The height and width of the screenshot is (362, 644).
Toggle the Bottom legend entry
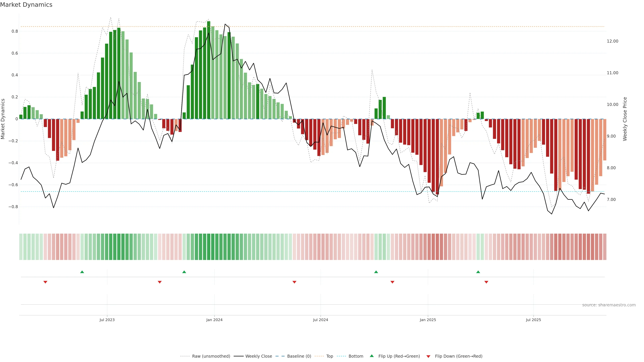(x=356, y=356)
